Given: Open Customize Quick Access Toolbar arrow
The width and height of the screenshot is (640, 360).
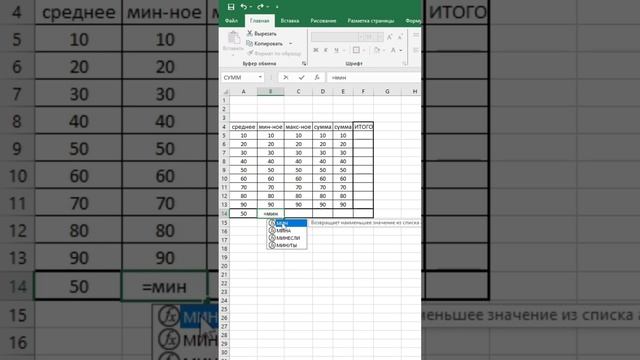Looking at the screenshot, I should [277, 7].
